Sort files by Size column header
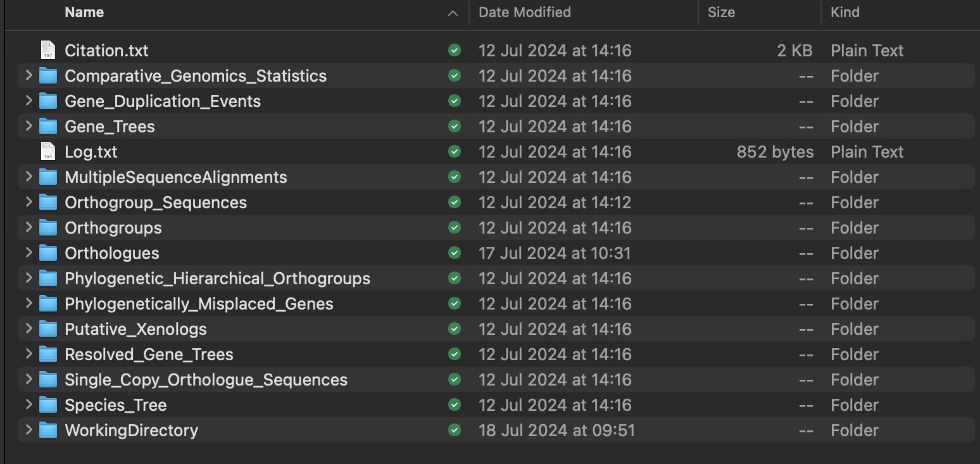 click(721, 12)
